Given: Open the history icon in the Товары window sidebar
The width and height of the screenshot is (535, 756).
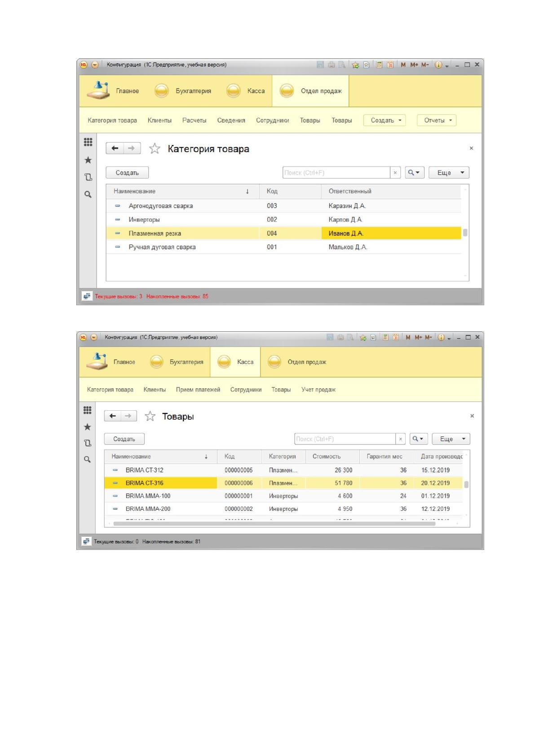Looking at the screenshot, I should pyautogui.click(x=88, y=443).
